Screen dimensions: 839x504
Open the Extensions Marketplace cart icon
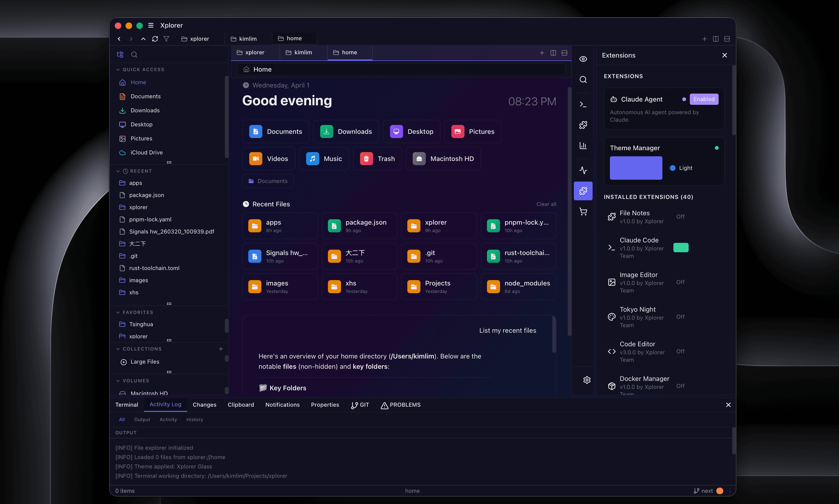pos(583,212)
